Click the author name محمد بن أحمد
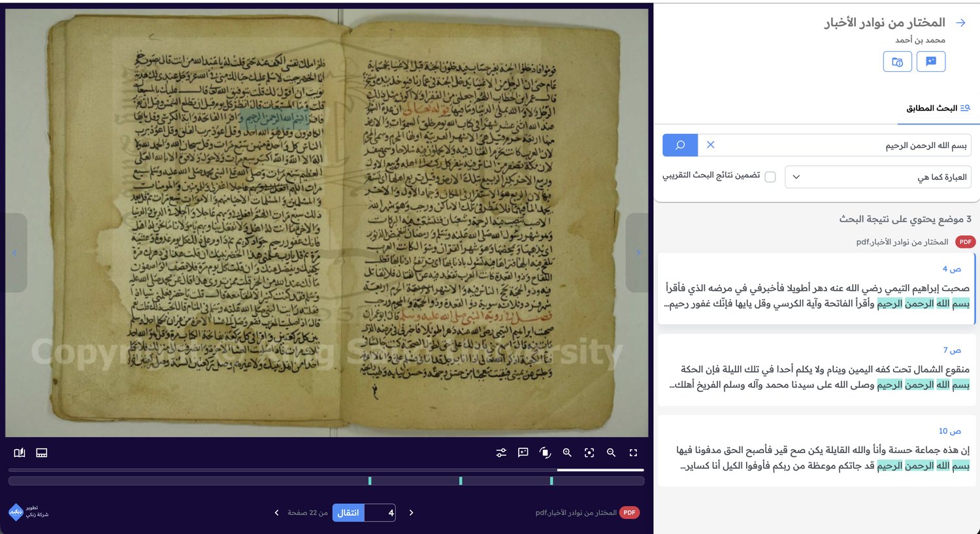The height and width of the screenshot is (534, 980). [x=920, y=40]
